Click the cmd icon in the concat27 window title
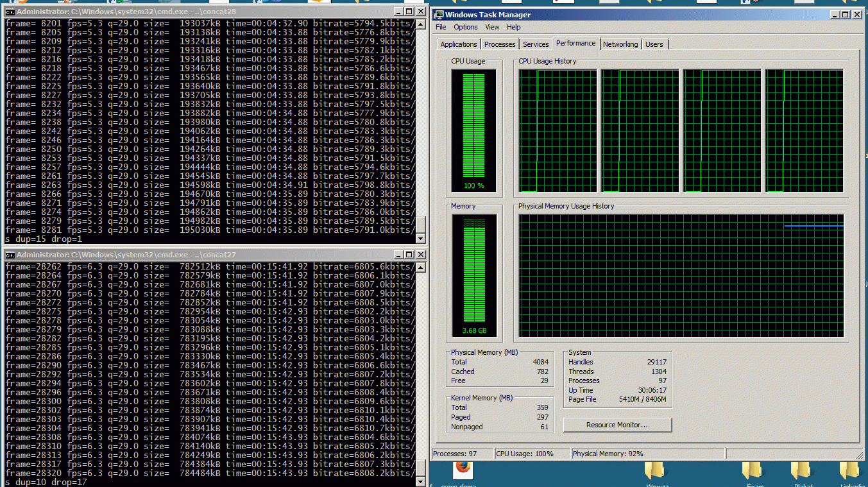 [10, 255]
